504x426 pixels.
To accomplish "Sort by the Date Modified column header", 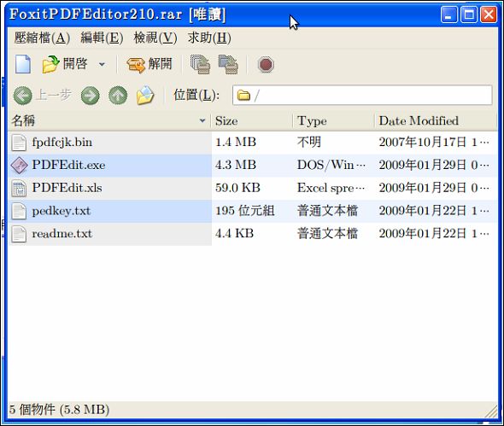I will click(436, 120).
